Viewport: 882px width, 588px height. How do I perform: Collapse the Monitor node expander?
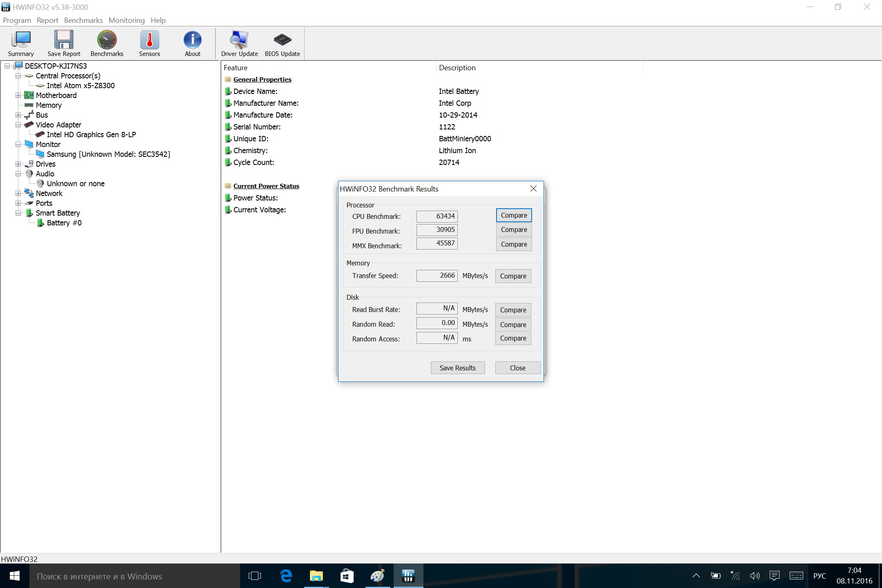pos(18,144)
